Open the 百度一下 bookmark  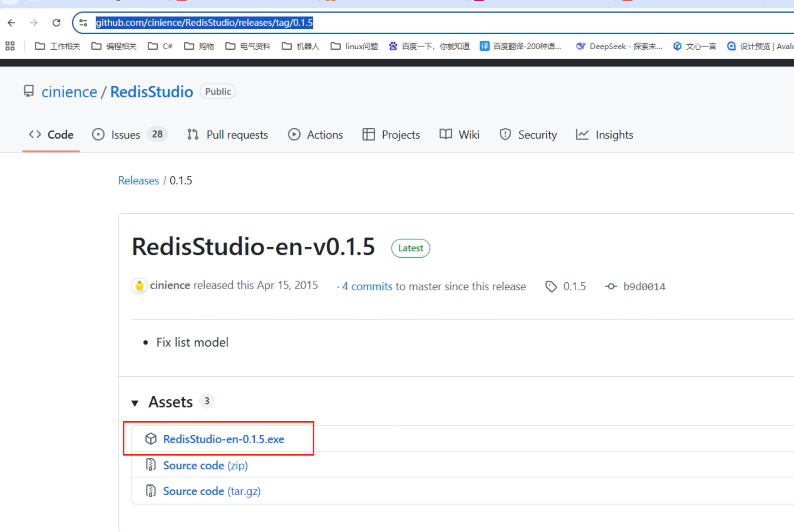(x=429, y=46)
